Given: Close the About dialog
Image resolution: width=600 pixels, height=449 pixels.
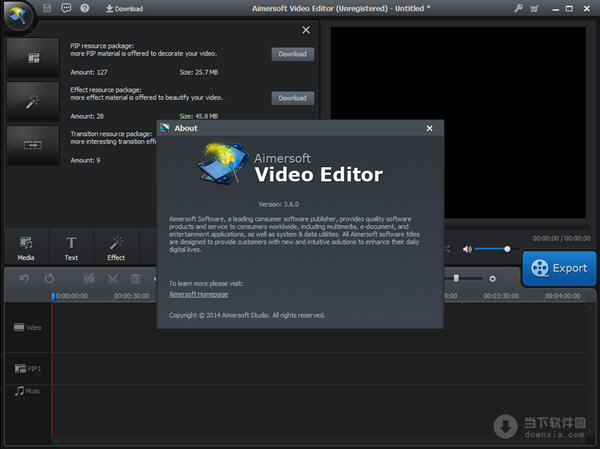Looking at the screenshot, I should 429,128.
